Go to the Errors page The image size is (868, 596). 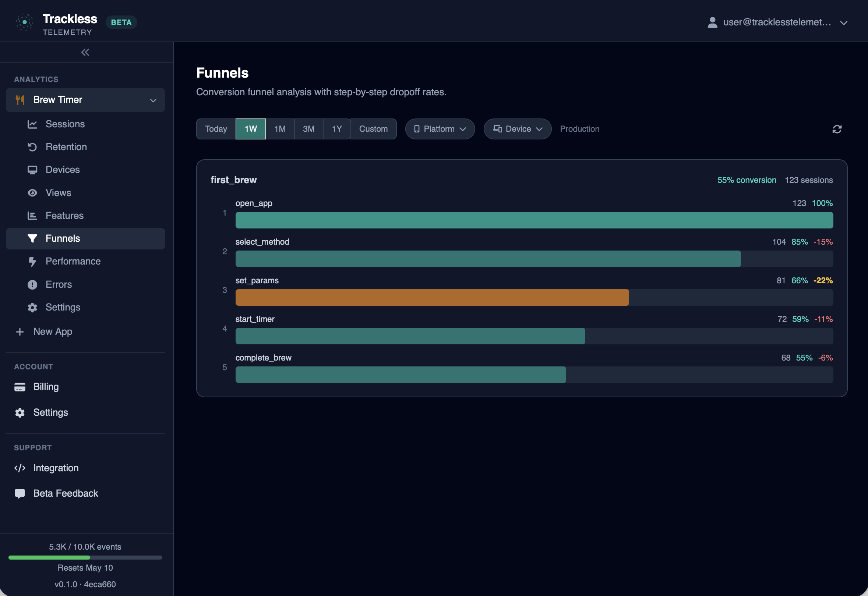tap(85, 284)
